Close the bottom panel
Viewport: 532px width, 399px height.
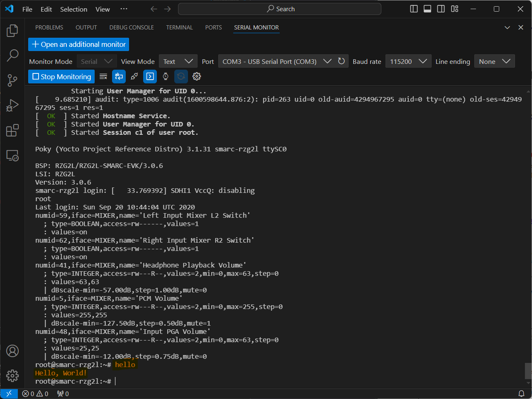(521, 27)
